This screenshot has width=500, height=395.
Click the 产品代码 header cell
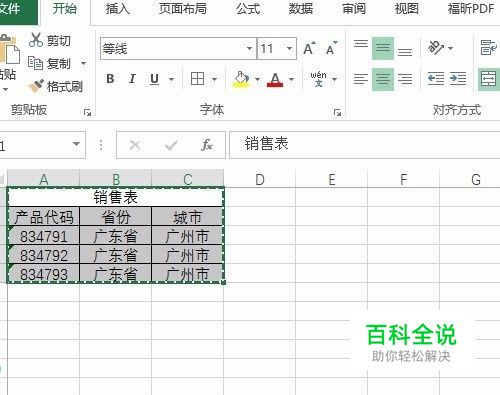[x=44, y=217]
